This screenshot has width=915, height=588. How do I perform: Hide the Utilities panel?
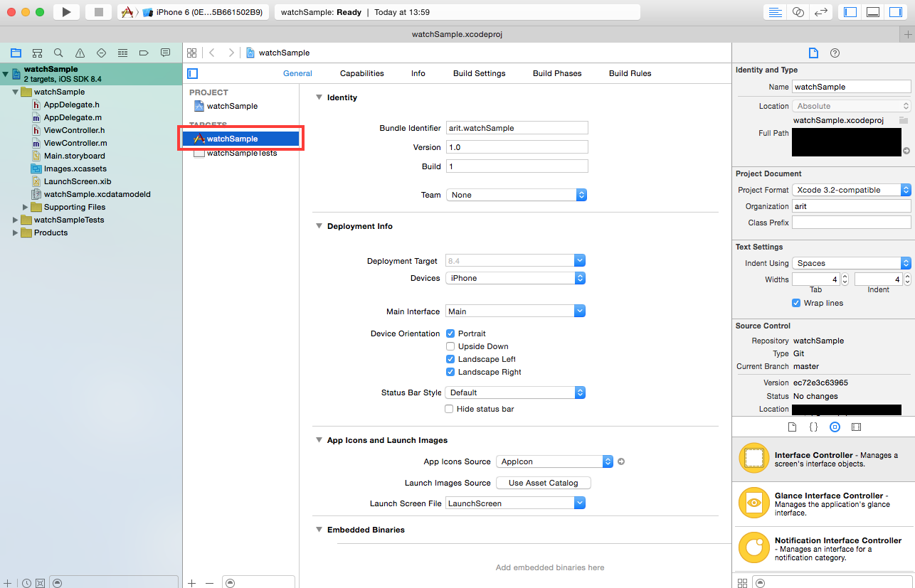896,12
